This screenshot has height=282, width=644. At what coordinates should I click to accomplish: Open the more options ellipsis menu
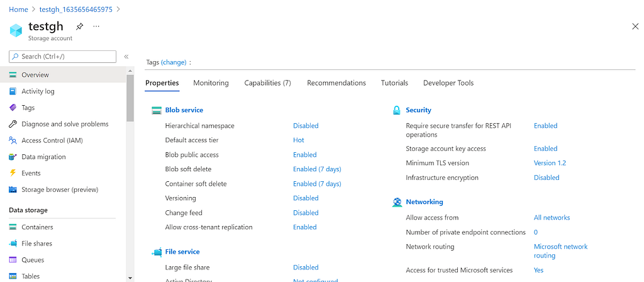[96, 26]
